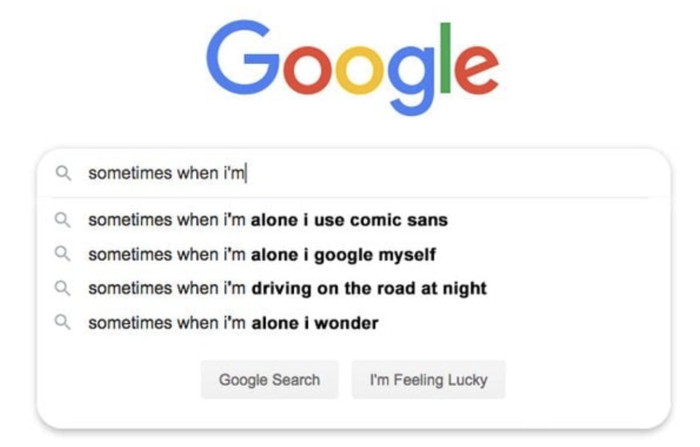The image size is (700, 447).
Task: Focus the search field with typed query
Action: (354, 173)
